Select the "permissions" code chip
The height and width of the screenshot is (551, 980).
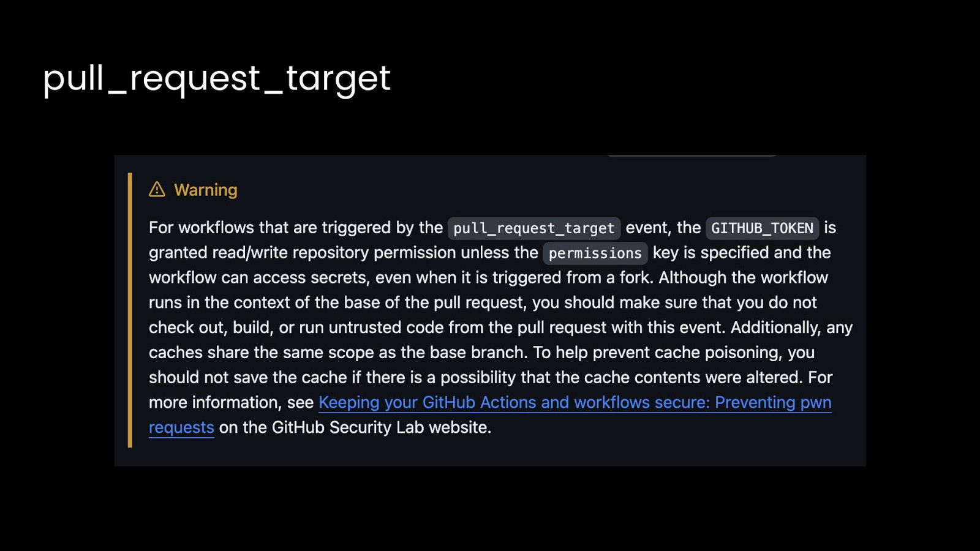point(595,253)
